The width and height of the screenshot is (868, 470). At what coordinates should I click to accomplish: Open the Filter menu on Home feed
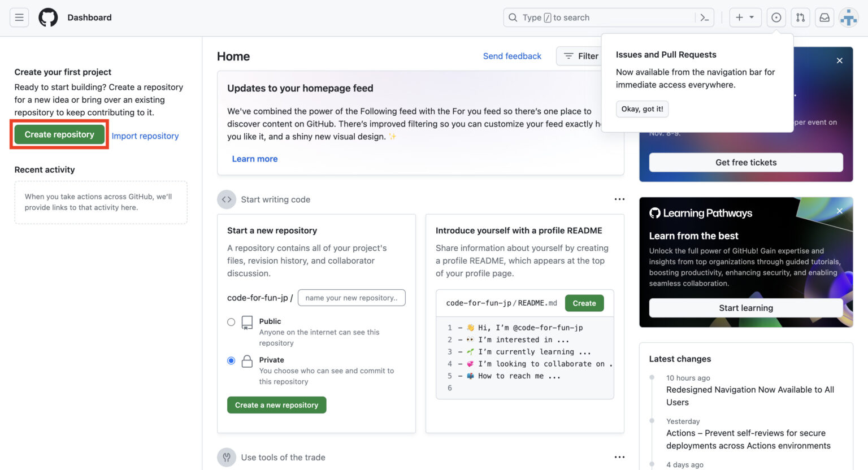(580, 56)
